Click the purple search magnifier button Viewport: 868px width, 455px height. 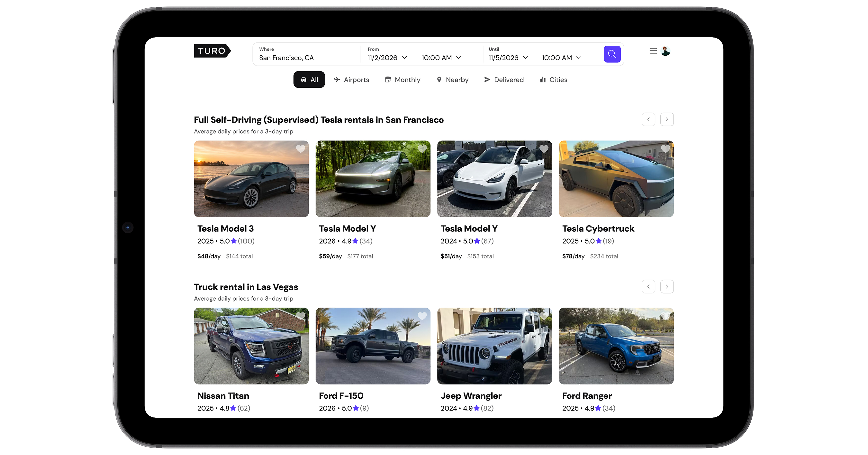(x=612, y=54)
